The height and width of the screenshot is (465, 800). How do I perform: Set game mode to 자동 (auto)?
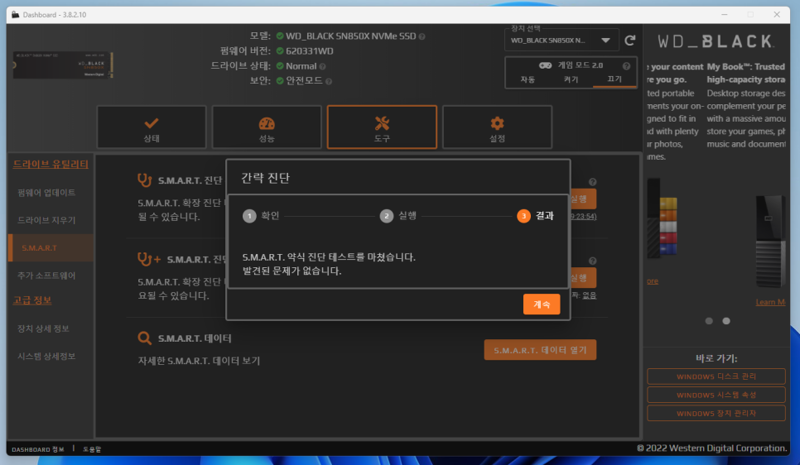528,80
